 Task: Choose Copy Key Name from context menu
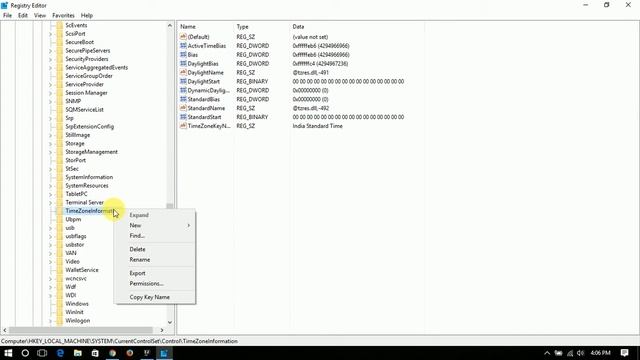pyautogui.click(x=155, y=297)
